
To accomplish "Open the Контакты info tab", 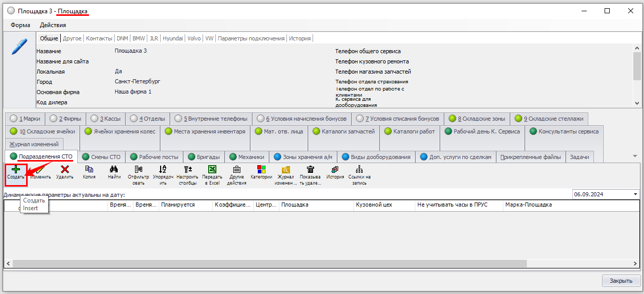I will click(x=99, y=38).
